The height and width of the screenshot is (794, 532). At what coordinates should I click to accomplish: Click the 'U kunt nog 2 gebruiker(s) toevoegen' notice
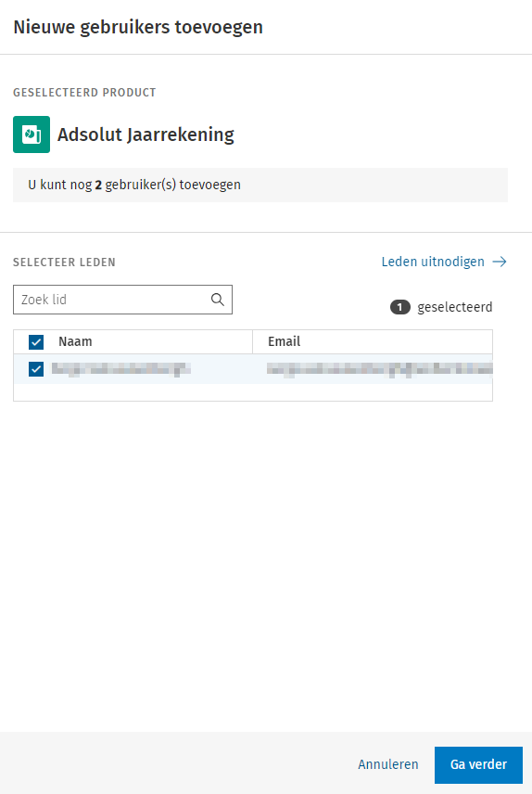[260, 185]
